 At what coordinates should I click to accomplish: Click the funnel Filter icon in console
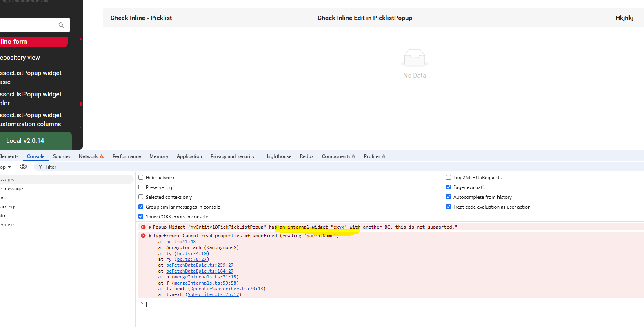click(40, 167)
